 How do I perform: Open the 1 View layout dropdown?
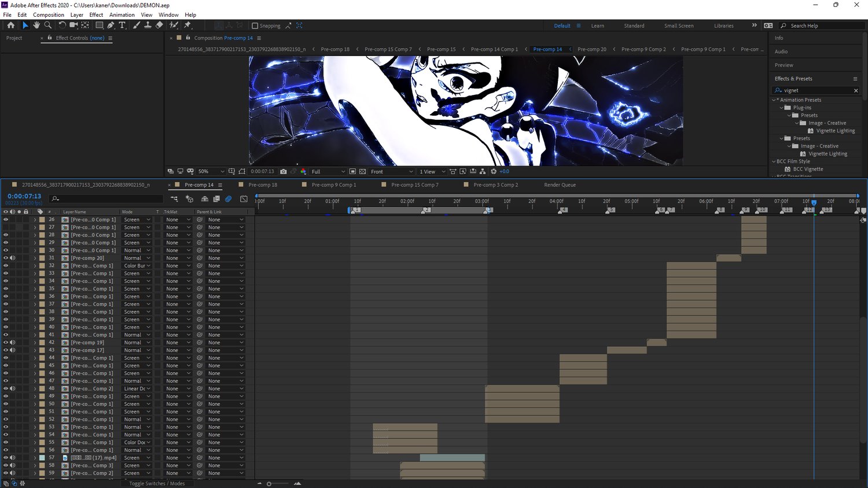point(432,172)
